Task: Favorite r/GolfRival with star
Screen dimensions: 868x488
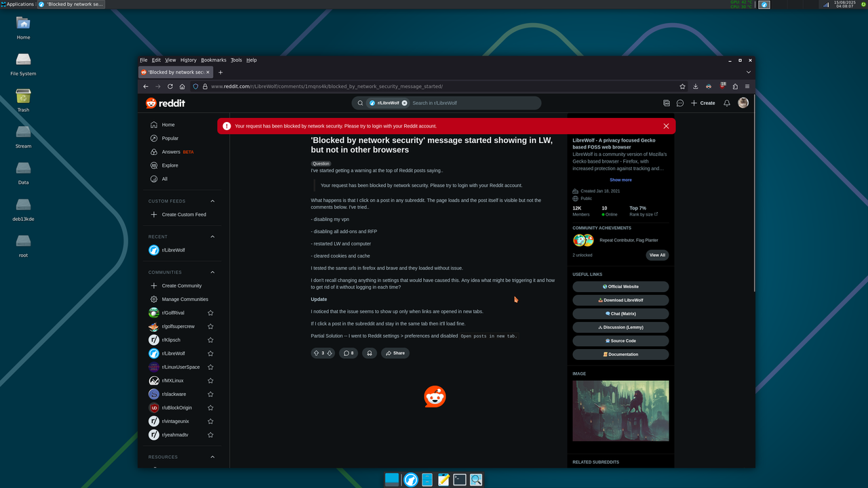Action: tap(210, 313)
